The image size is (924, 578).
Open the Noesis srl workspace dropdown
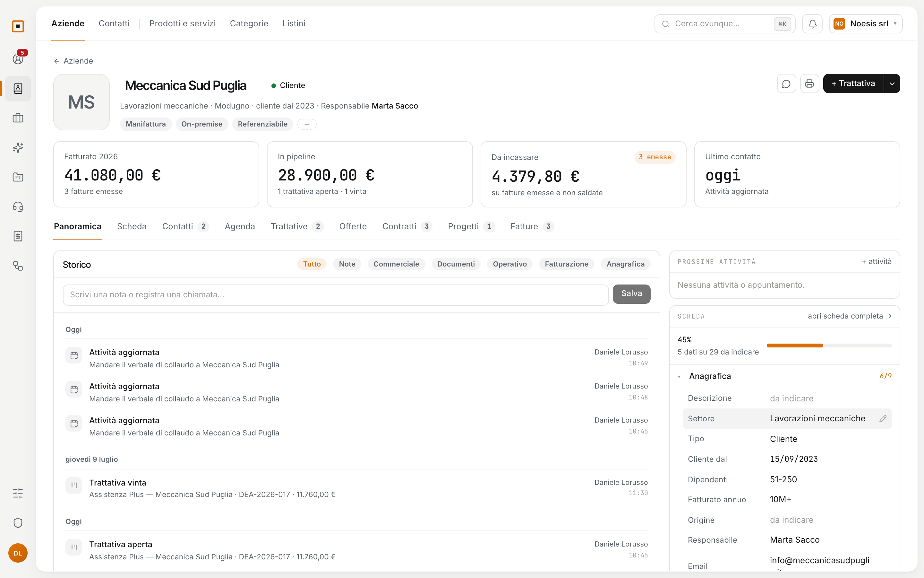coord(865,24)
